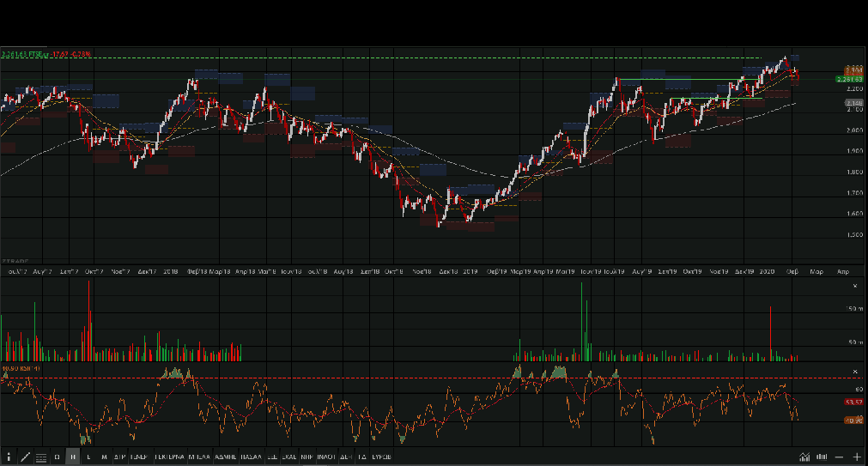The image size is (868, 466).
Task: Open the indicators chart icon
Action: (804, 457)
